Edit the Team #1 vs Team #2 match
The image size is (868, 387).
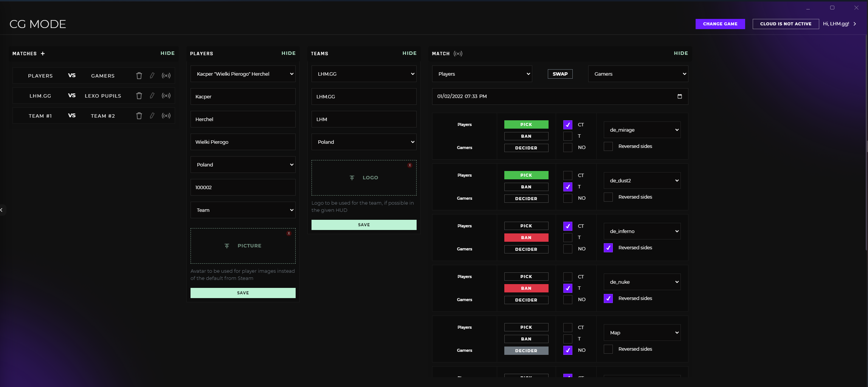152,116
